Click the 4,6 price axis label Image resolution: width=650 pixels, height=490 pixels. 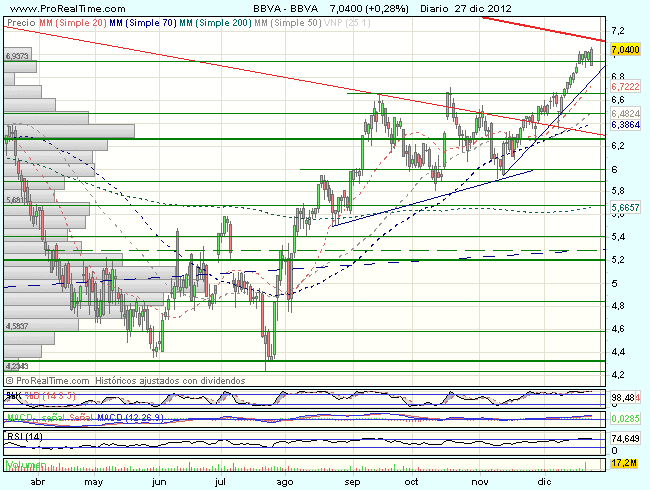click(x=617, y=329)
